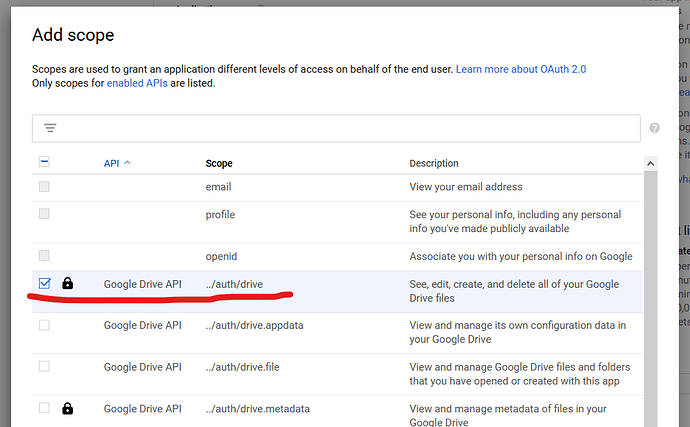Click the API column sort arrow

tap(127, 162)
